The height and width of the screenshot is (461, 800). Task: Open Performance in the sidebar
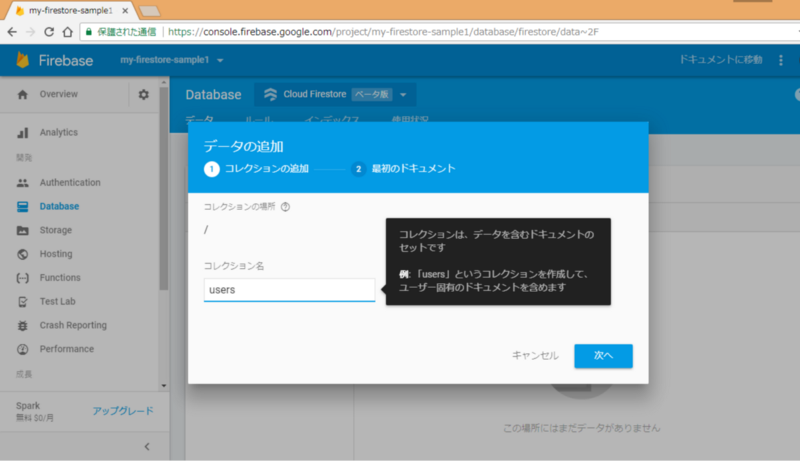point(67,349)
